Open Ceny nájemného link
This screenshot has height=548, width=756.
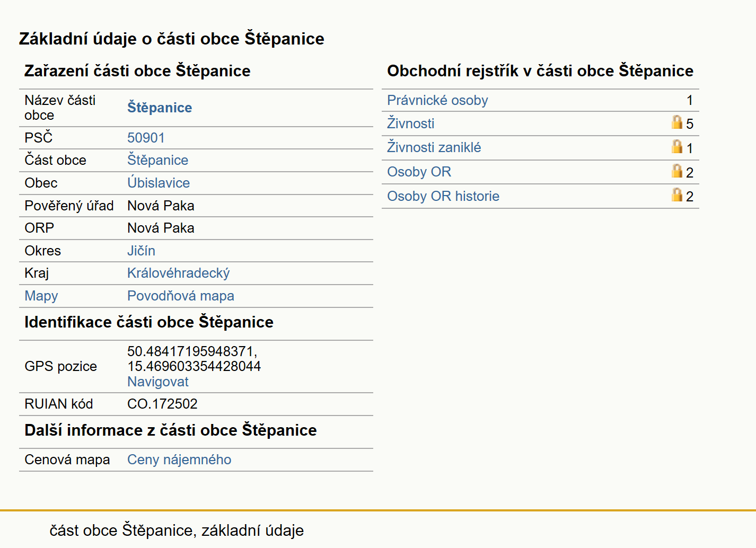point(179,459)
